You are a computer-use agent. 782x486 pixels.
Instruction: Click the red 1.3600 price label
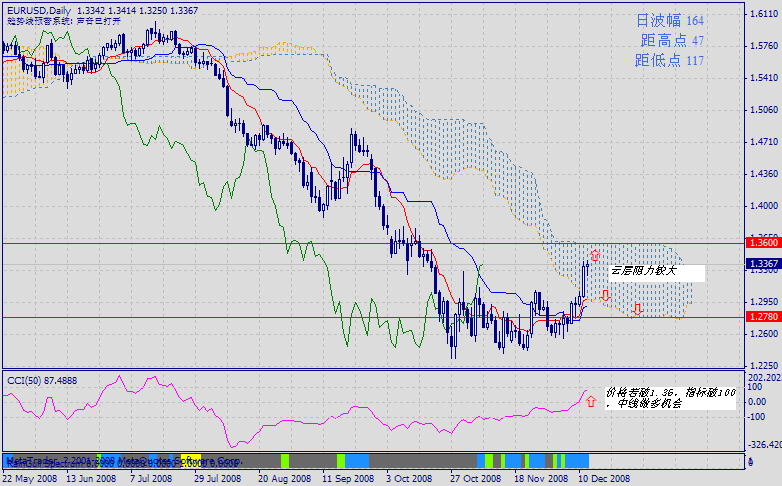point(760,243)
